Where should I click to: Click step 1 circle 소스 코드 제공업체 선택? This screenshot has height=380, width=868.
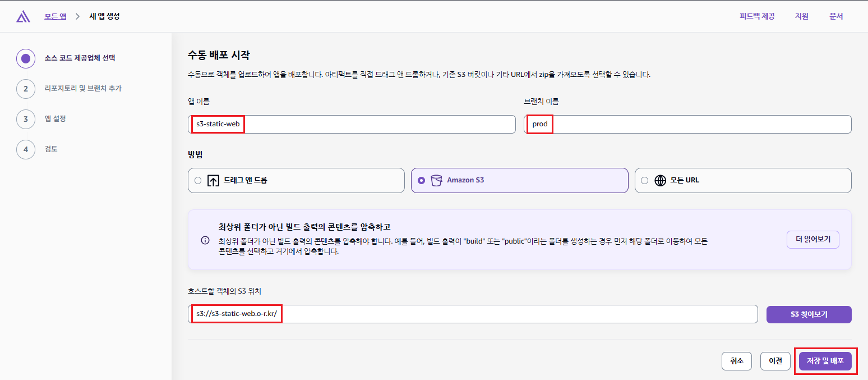click(x=26, y=58)
